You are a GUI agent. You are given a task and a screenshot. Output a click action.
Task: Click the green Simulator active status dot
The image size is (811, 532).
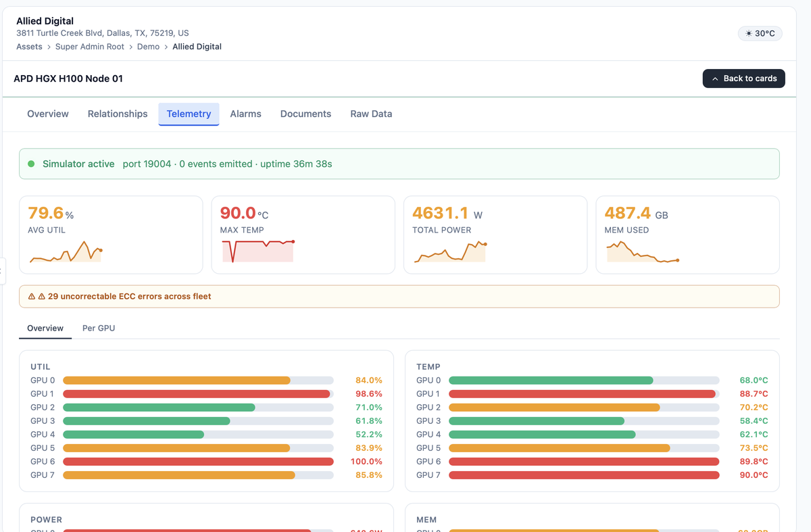(x=31, y=164)
